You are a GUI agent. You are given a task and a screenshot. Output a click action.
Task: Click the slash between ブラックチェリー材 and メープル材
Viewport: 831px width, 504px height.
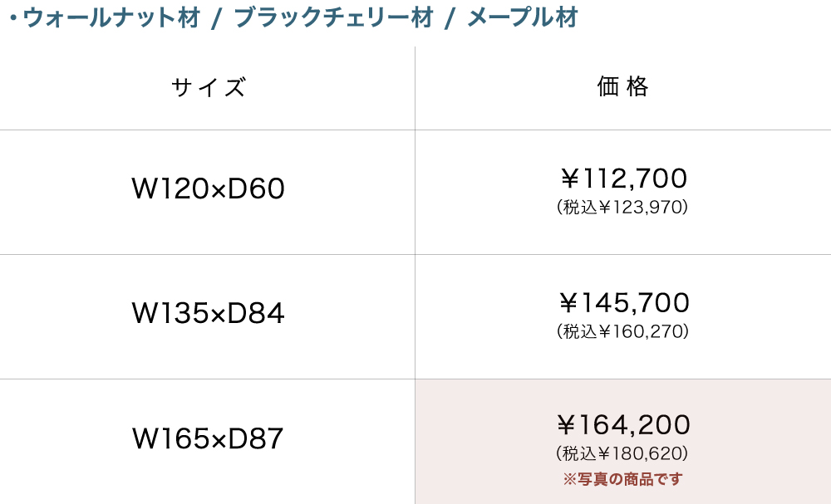coord(450,19)
